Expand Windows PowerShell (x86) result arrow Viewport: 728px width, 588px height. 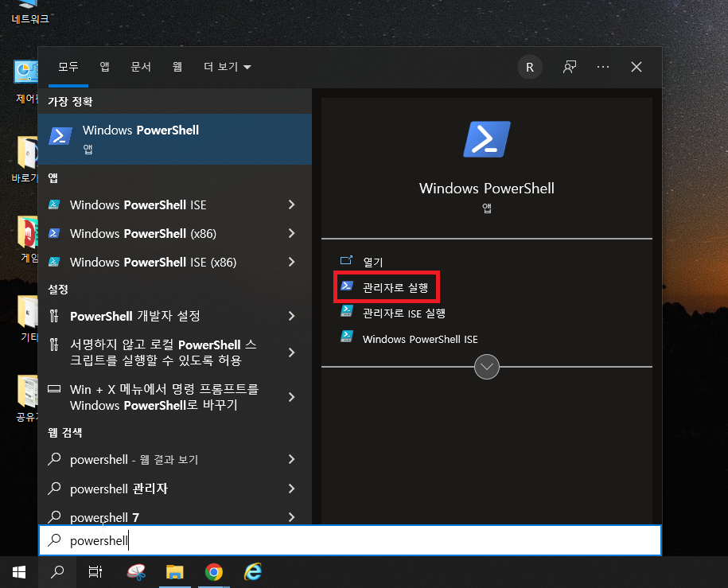pyautogui.click(x=291, y=233)
